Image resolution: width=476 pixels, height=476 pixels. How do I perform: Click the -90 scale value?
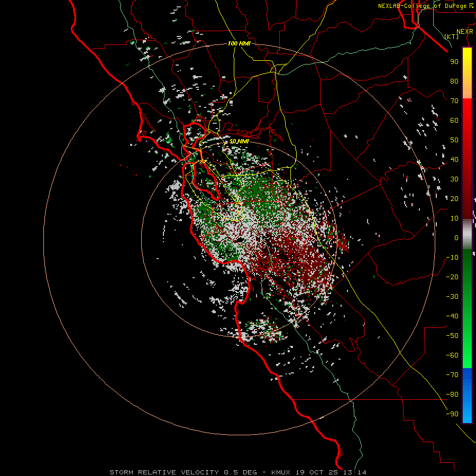(452, 414)
